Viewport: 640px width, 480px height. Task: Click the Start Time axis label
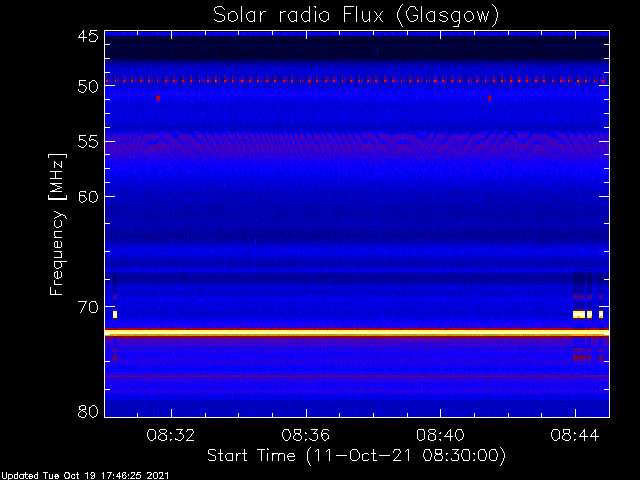pyautogui.click(x=356, y=456)
